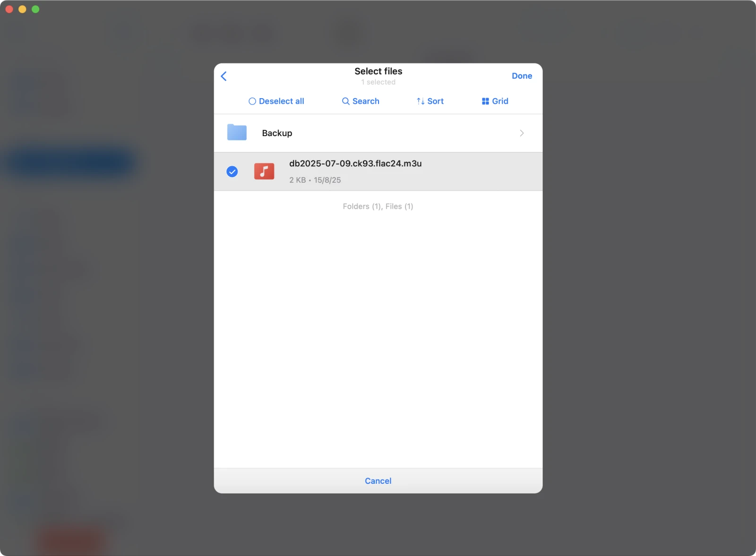Expand Backup folder via right chevron
Screen dimensions: 756x556
(x=522, y=133)
